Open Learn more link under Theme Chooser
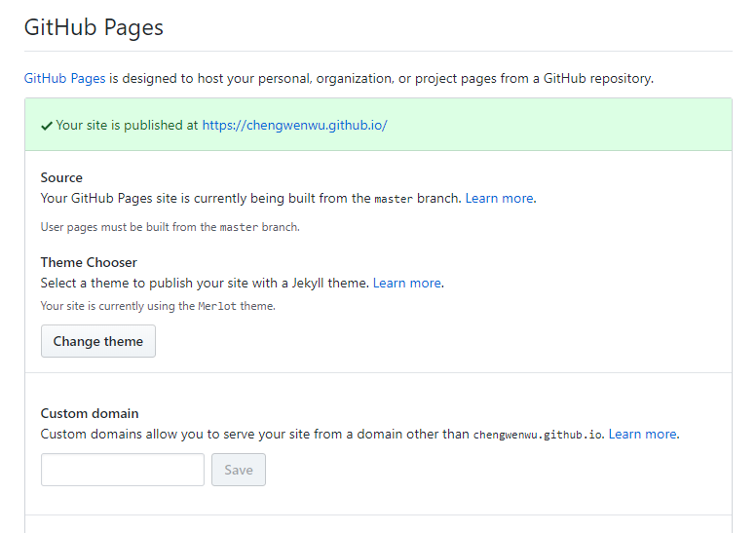 tap(407, 283)
